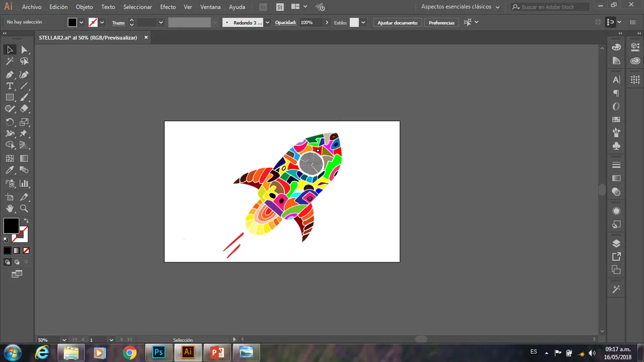This screenshot has height=362, width=644.
Task: Select the Hand tool
Action: [10, 208]
